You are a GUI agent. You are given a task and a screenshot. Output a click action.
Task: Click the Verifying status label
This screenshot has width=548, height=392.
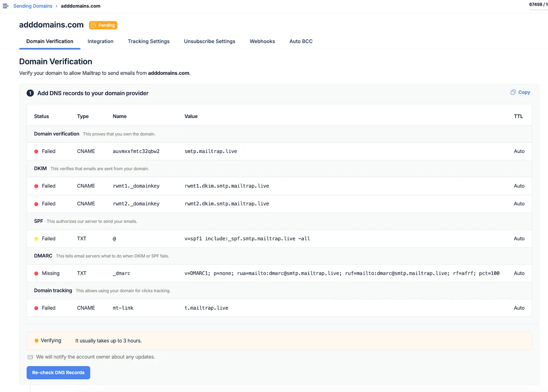coord(51,340)
